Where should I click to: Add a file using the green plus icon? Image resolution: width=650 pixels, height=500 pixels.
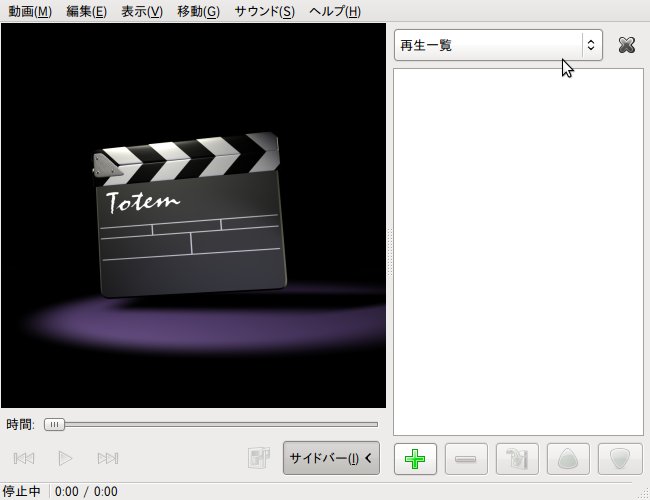[x=415, y=459]
